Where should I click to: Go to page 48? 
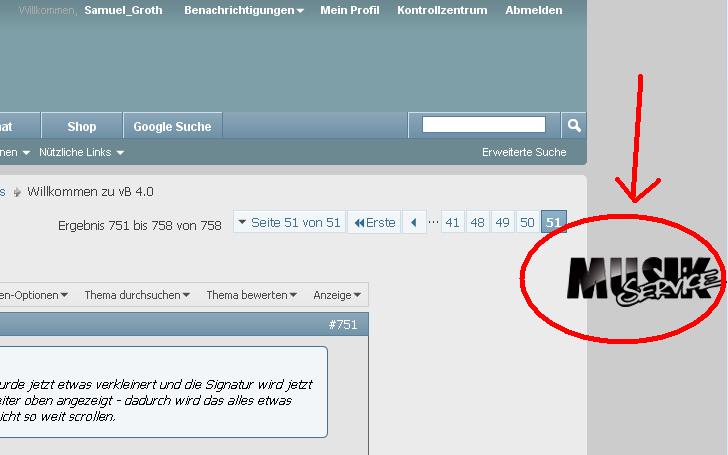tap(477, 223)
